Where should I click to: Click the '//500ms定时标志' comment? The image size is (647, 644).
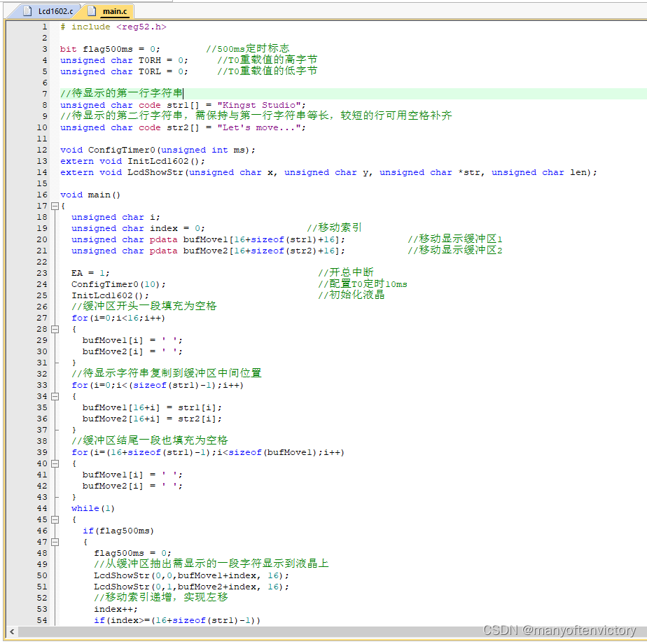pyautogui.click(x=248, y=49)
